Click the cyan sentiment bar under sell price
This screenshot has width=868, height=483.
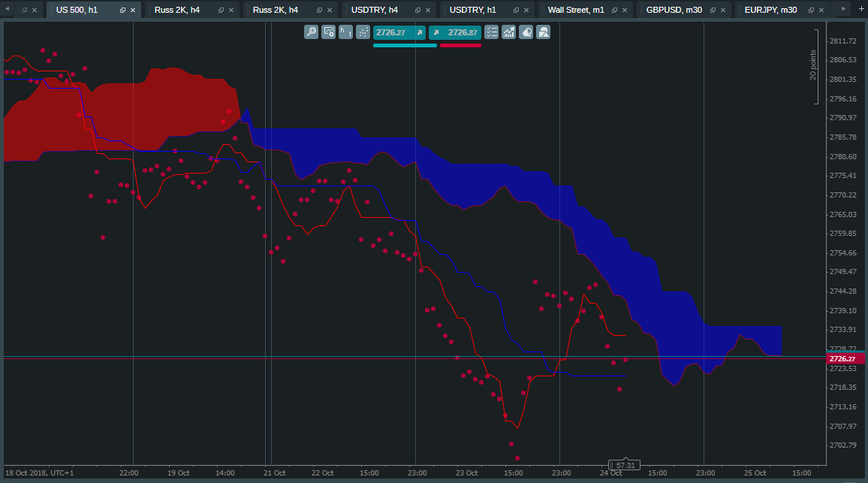tap(405, 46)
